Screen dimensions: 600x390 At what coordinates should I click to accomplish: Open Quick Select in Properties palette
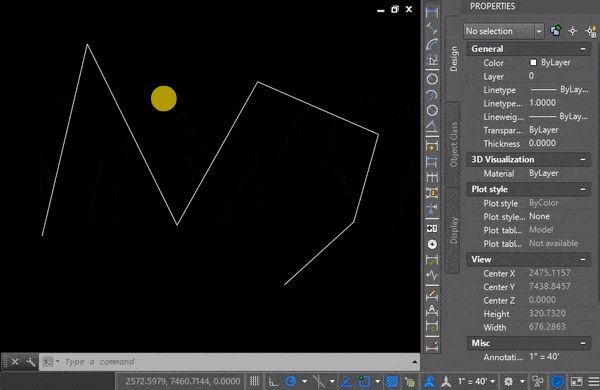click(x=591, y=31)
